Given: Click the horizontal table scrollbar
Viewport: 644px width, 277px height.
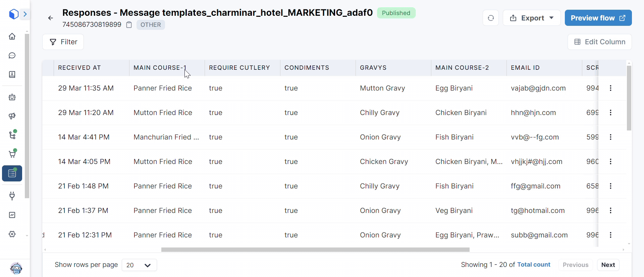Looking at the screenshot, I should click(x=315, y=250).
